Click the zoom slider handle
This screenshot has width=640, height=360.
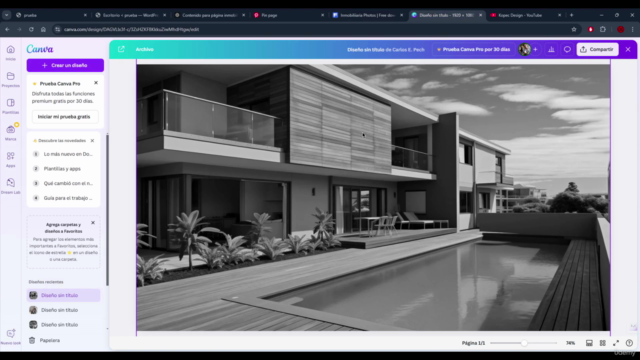pyautogui.click(x=524, y=343)
